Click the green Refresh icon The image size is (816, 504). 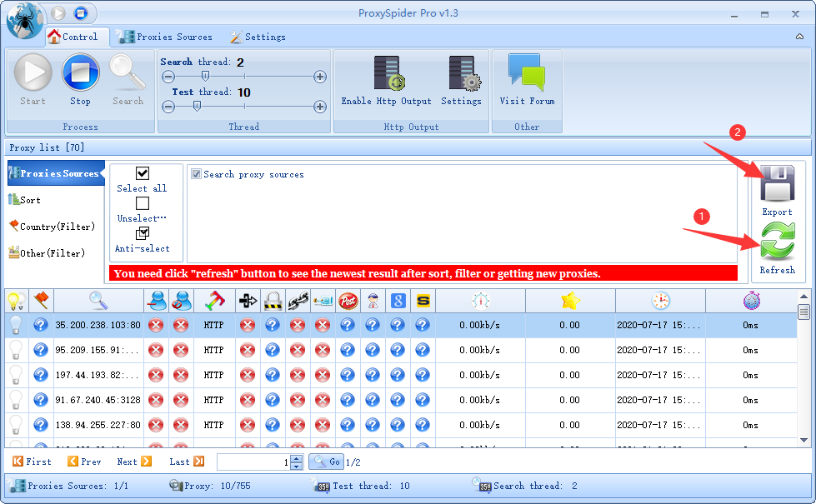[777, 243]
